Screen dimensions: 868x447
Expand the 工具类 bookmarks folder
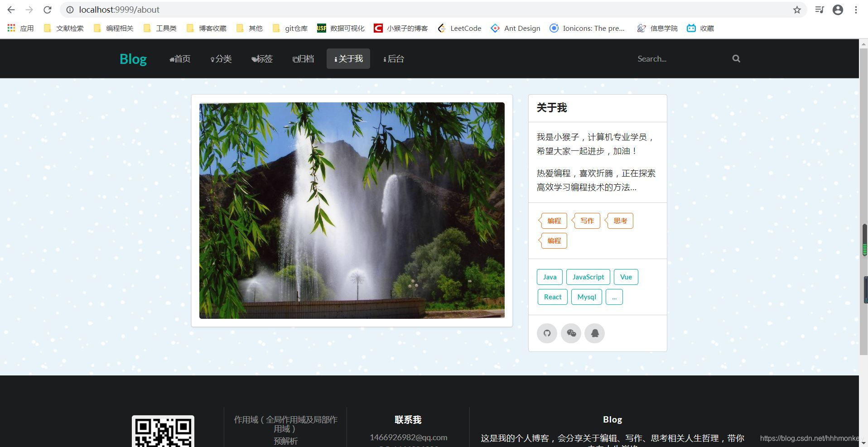pos(159,28)
